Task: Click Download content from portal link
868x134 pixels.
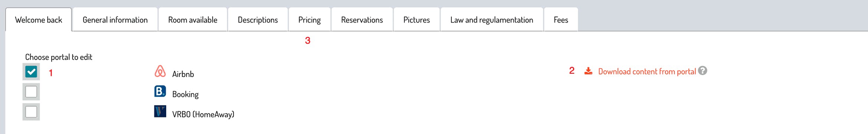Action: (x=647, y=71)
